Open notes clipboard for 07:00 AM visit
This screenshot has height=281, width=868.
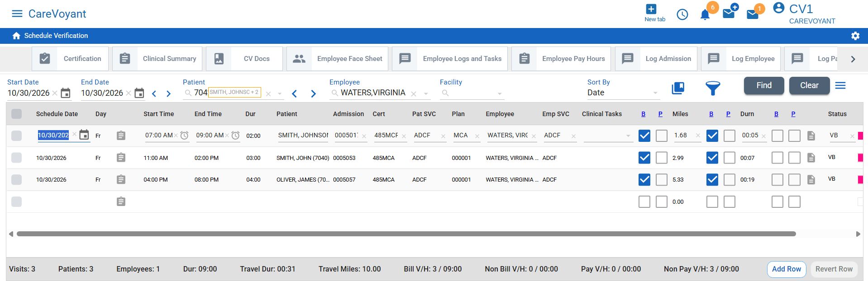121,136
